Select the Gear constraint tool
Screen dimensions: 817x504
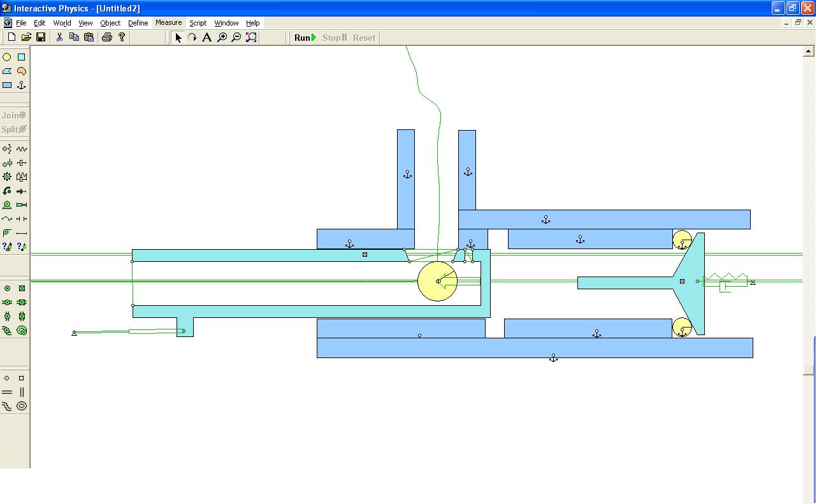[7, 176]
